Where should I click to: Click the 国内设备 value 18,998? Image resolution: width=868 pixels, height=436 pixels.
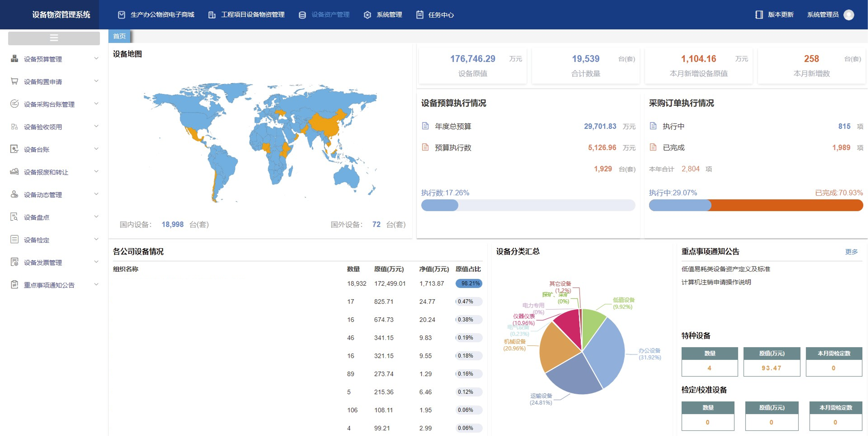[x=173, y=224]
